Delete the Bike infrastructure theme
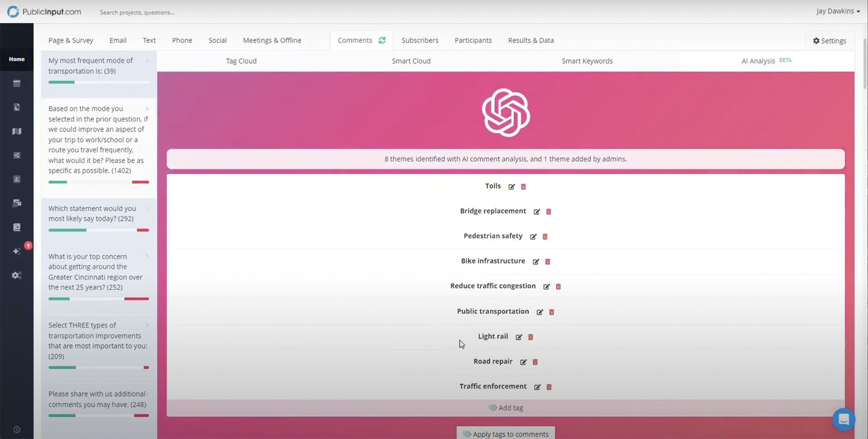 548,261
